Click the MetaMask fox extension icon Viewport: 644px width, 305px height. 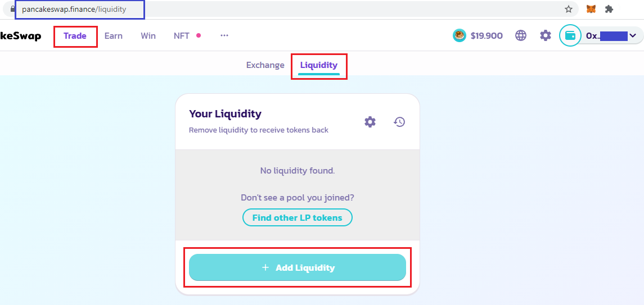tap(591, 9)
